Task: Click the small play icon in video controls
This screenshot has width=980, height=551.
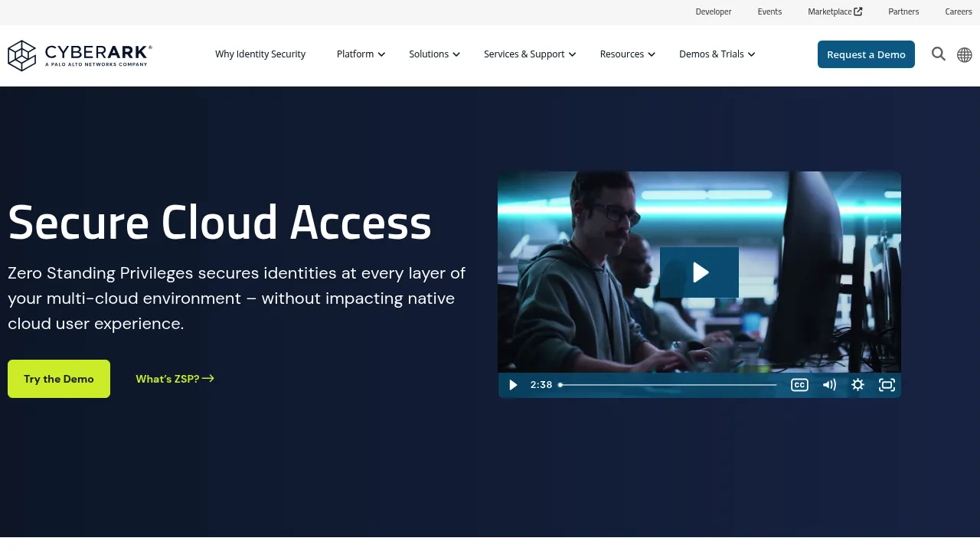Action: click(x=513, y=385)
